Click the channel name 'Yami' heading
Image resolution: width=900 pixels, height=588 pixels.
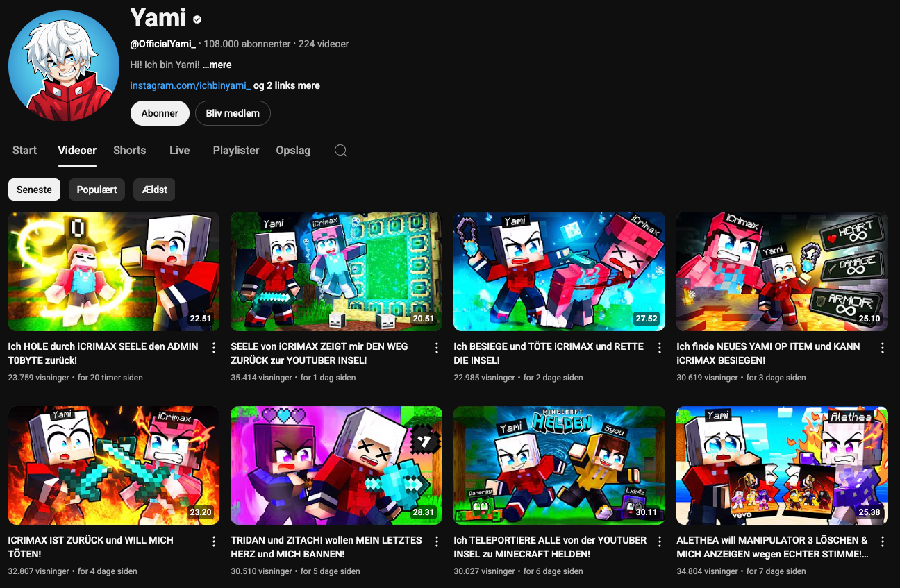pyautogui.click(x=158, y=18)
